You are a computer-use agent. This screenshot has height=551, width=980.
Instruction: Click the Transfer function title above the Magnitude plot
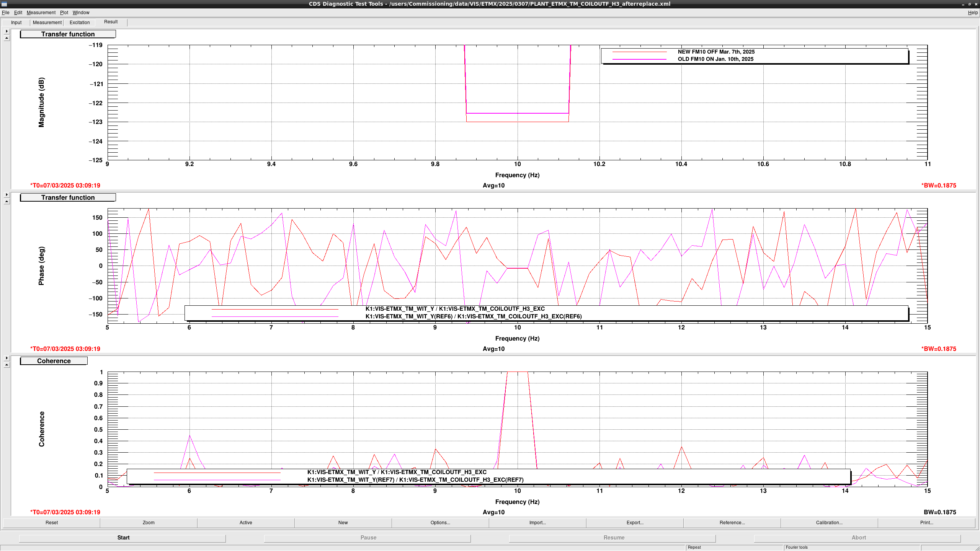(68, 34)
